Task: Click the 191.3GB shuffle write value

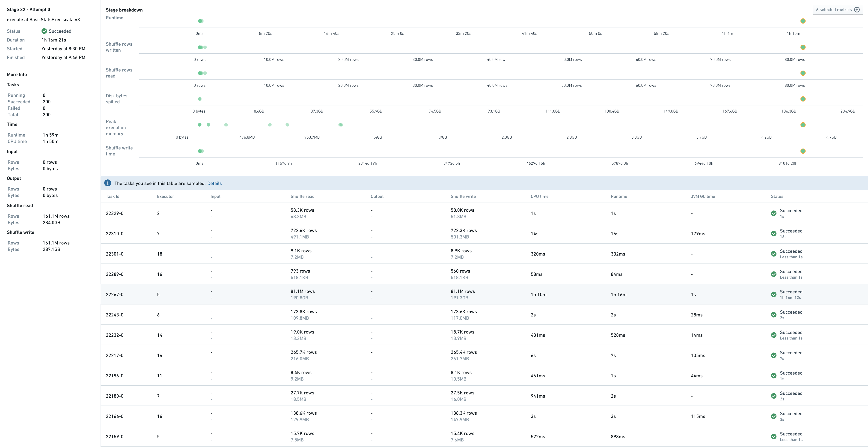Action: pyautogui.click(x=460, y=298)
